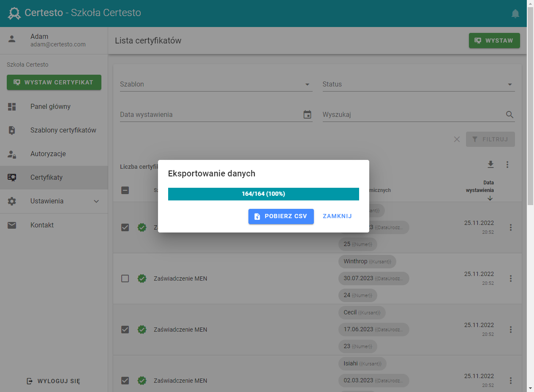Image resolution: width=534 pixels, height=392 pixels.
Task: Go to Panel główny
Action: tap(54, 107)
